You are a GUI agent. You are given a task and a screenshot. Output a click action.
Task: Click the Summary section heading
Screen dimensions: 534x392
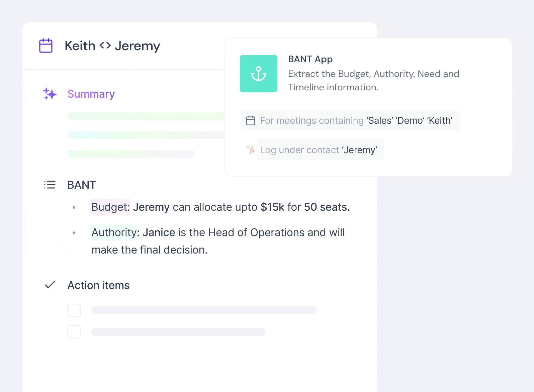pos(91,94)
